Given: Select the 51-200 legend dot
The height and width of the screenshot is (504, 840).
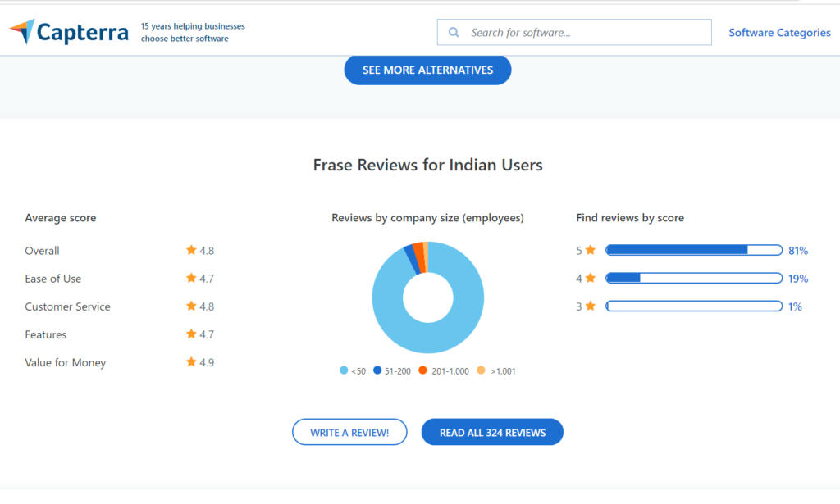Looking at the screenshot, I should click(377, 370).
